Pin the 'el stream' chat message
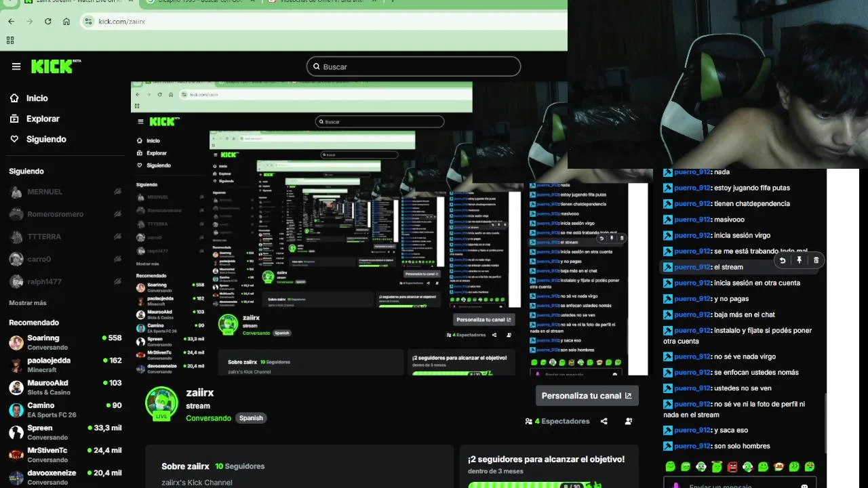 pyautogui.click(x=800, y=260)
